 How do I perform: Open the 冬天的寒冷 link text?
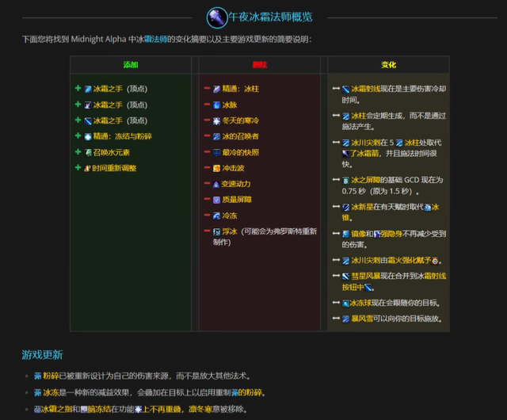tap(241, 120)
